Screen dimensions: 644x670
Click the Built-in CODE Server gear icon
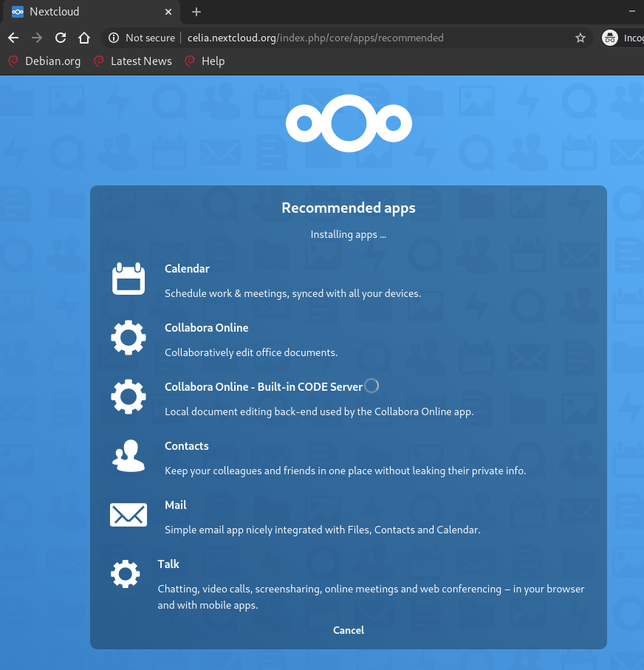(129, 397)
